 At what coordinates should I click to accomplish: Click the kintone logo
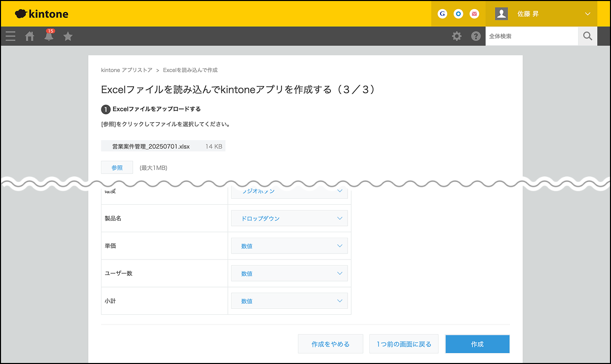(x=42, y=14)
